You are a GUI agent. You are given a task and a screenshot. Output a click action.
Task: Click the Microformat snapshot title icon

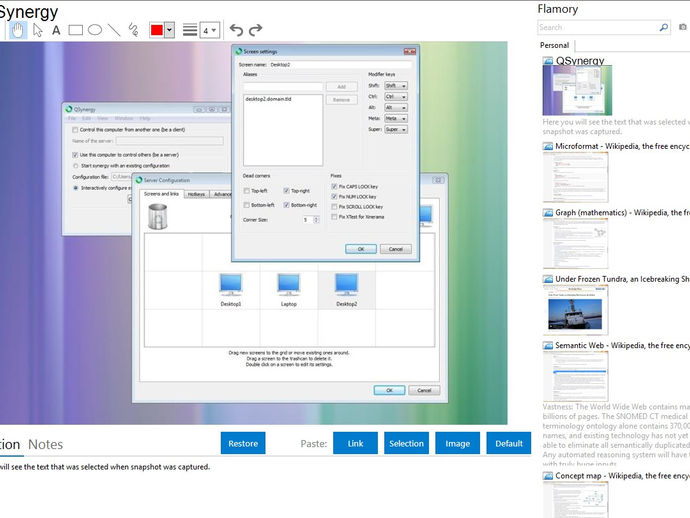coord(548,146)
